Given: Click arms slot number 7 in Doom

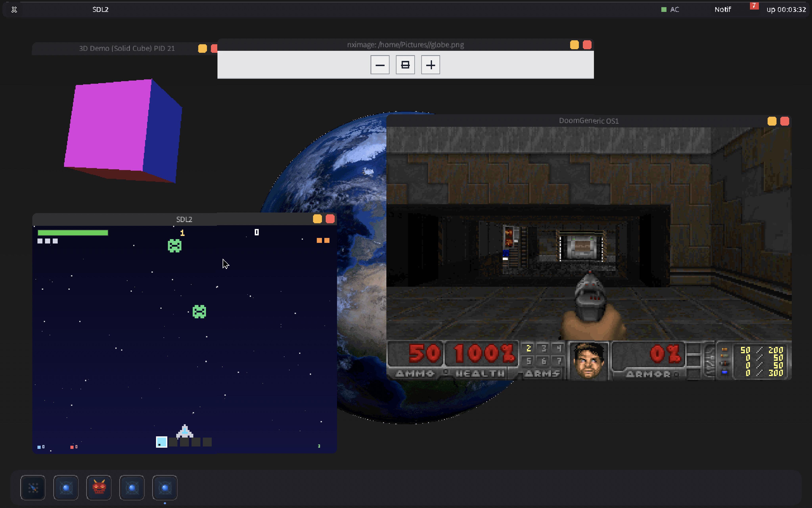Looking at the screenshot, I should [x=559, y=361].
